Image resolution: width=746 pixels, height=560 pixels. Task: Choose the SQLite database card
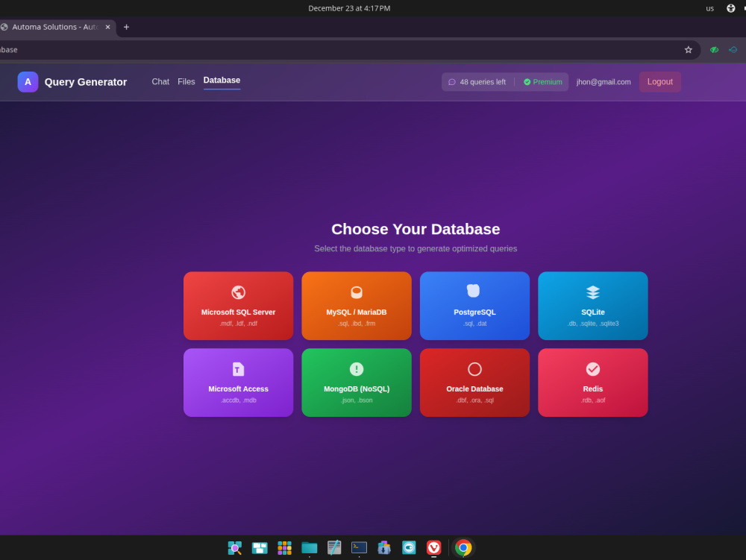point(593,306)
